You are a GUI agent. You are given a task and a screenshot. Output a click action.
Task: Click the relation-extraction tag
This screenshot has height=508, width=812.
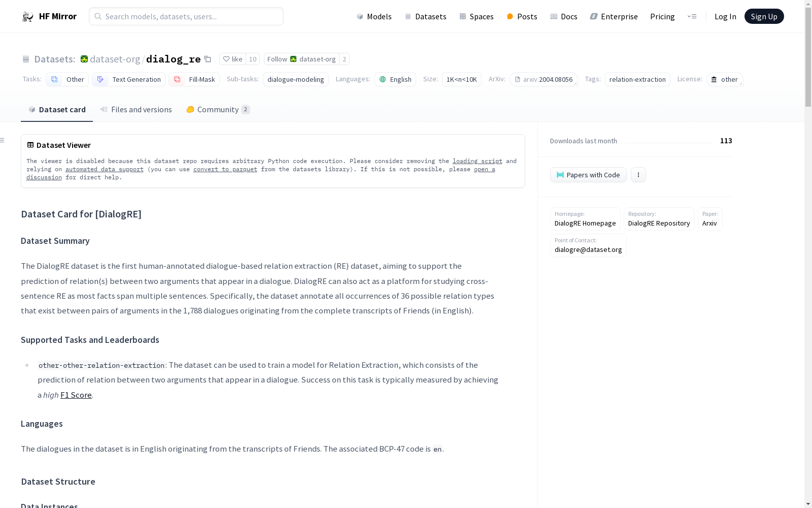pos(637,79)
